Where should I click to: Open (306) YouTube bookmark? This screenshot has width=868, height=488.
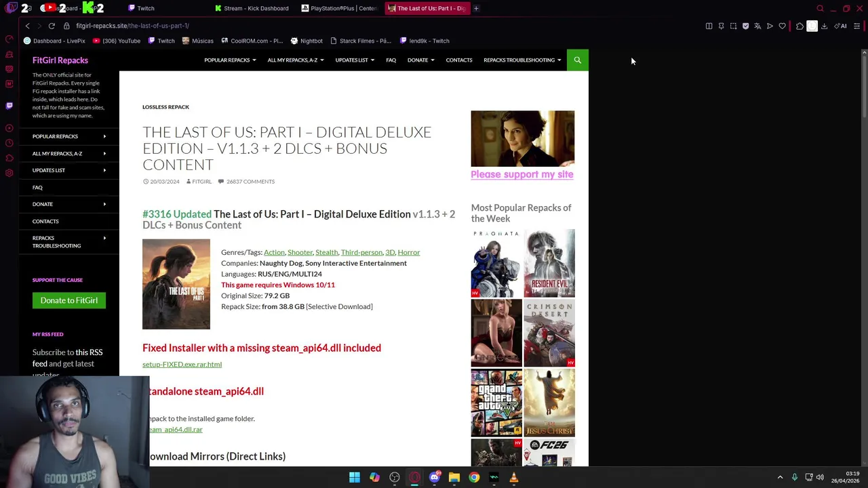pyautogui.click(x=116, y=41)
